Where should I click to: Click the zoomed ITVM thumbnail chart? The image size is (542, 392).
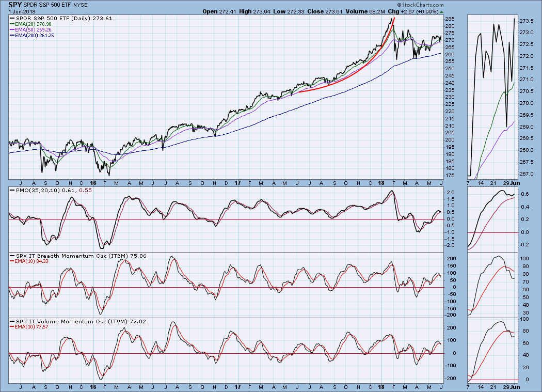(493, 351)
